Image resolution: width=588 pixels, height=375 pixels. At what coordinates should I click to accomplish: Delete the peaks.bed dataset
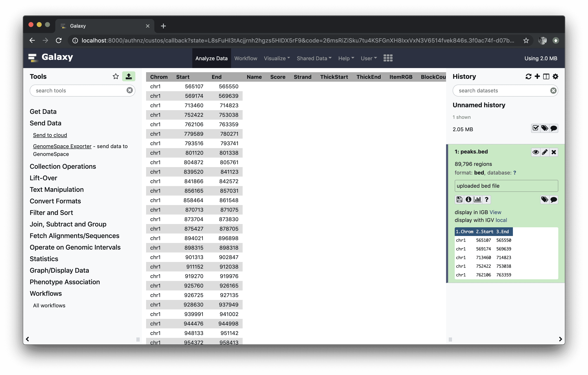(x=554, y=152)
